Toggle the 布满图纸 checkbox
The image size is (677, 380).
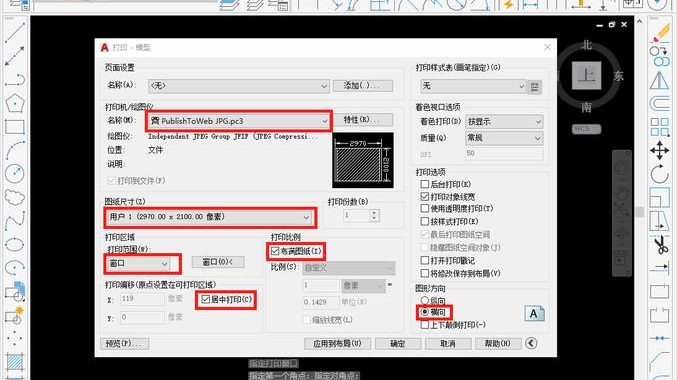click(275, 251)
